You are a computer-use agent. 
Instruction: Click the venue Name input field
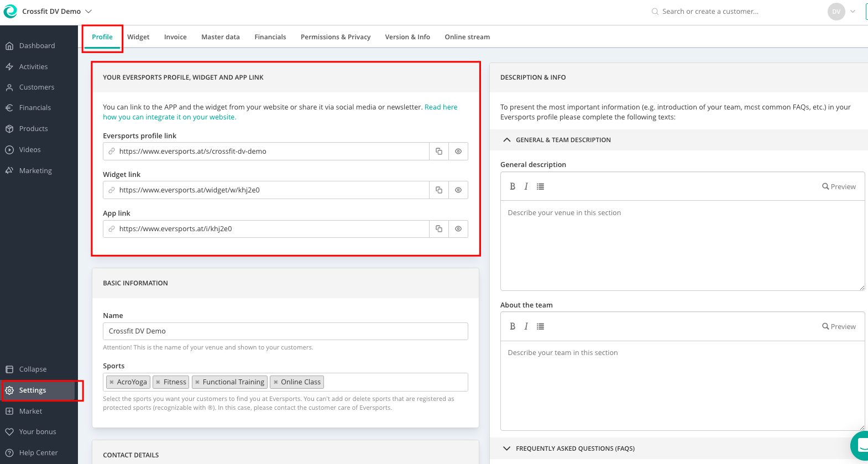coord(285,331)
